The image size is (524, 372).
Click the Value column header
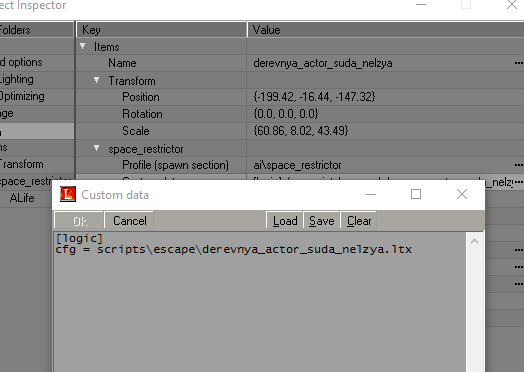(386, 30)
